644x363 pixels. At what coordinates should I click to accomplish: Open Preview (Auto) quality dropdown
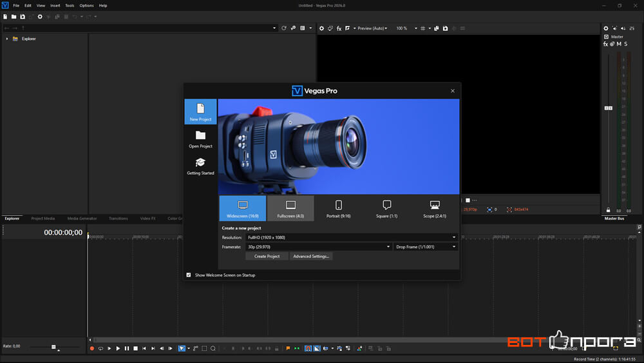372,28
